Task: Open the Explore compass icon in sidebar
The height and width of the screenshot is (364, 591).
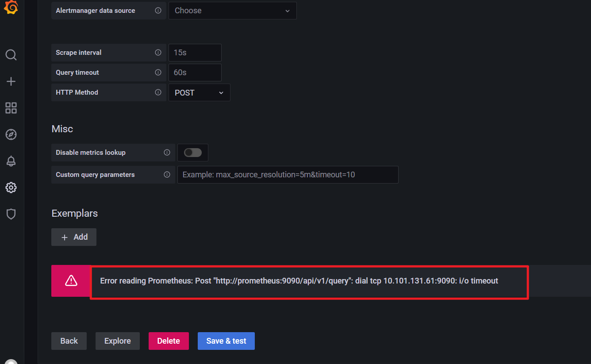Action: (x=11, y=134)
